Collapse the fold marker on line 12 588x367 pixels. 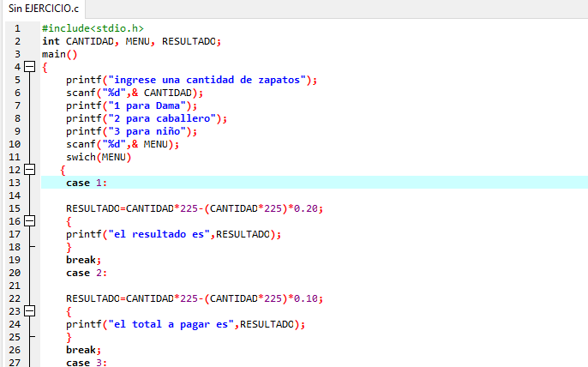point(30,170)
